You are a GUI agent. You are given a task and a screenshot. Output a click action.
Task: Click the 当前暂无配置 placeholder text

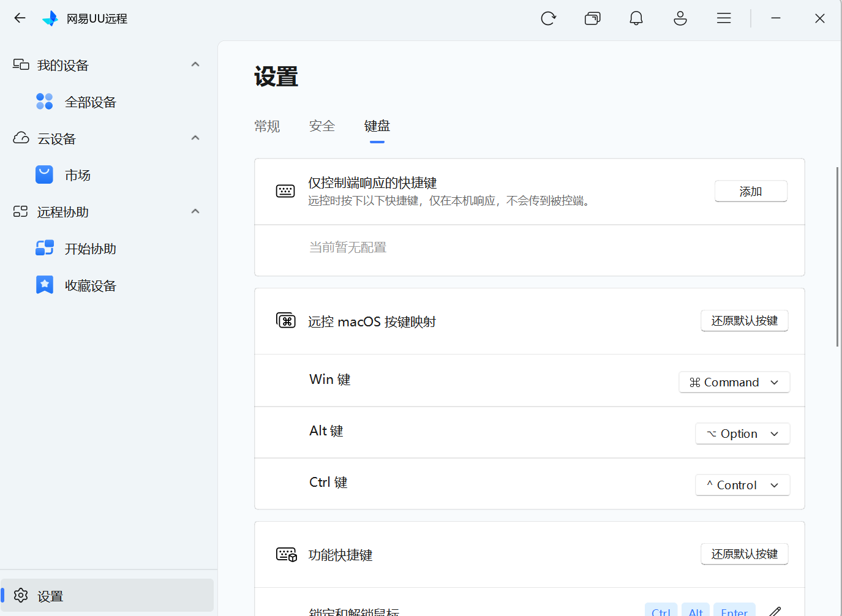(348, 247)
